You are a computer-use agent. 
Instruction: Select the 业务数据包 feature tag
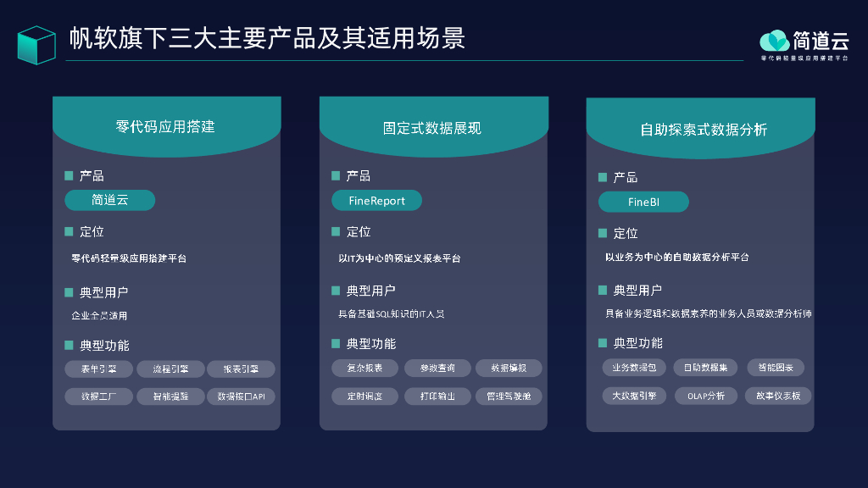pos(634,368)
